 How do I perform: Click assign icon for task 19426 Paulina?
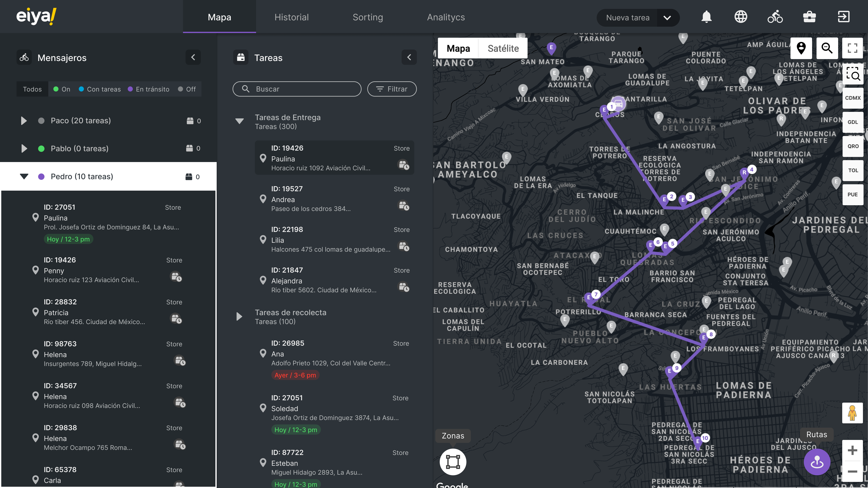coord(404,164)
